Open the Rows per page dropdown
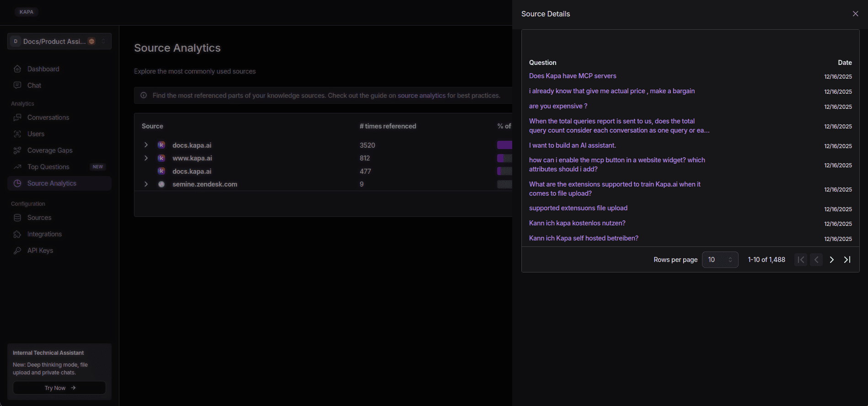This screenshot has width=868, height=406. click(x=720, y=260)
